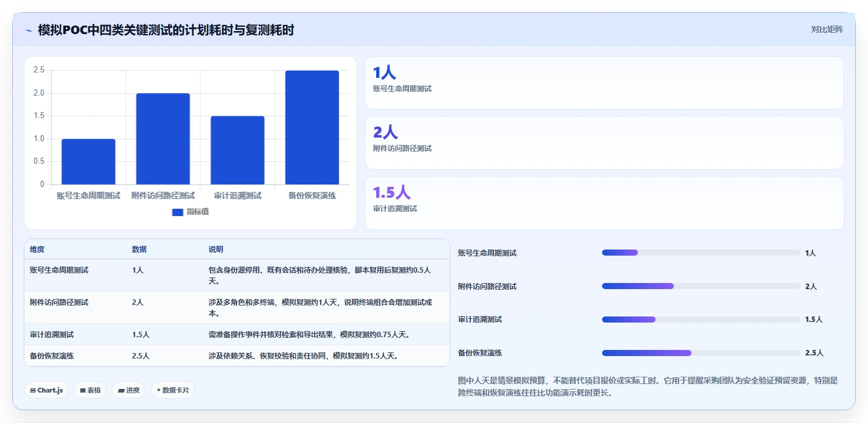The image size is (868, 423).
Task: Click the 备份恢复演练 progress label
Action: 480,353
